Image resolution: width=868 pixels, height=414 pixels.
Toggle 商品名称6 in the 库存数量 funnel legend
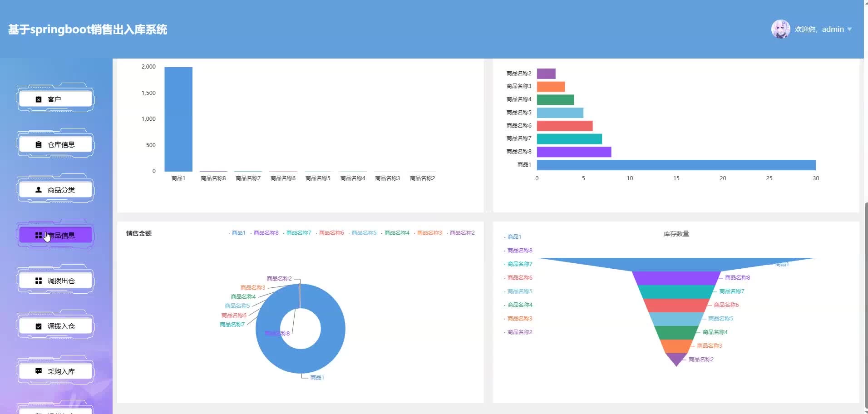point(518,278)
